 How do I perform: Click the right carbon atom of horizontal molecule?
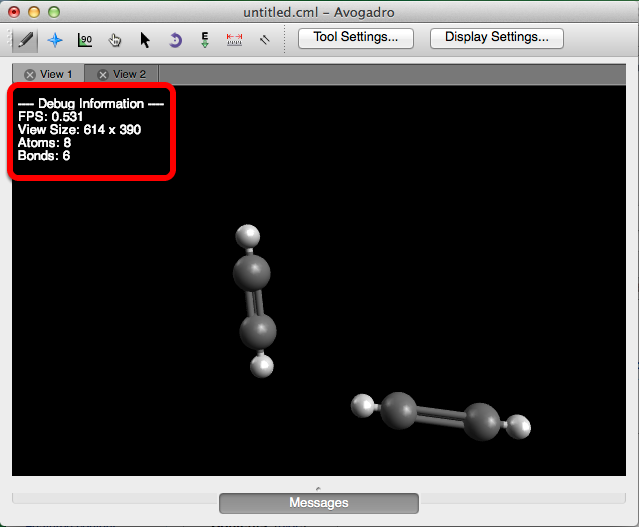tap(482, 421)
